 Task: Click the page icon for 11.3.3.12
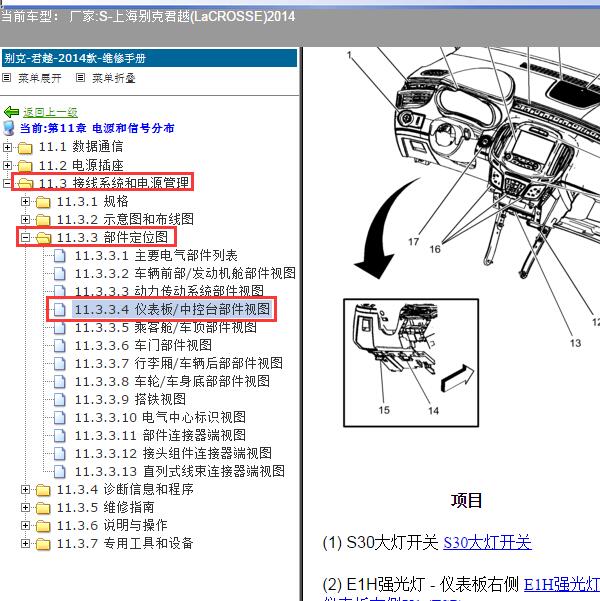[60, 453]
